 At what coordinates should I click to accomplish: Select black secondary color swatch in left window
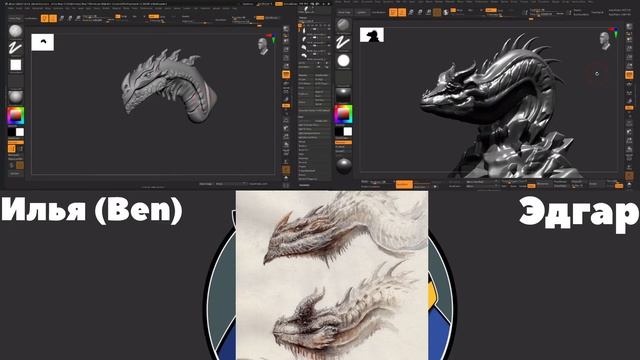[11, 132]
